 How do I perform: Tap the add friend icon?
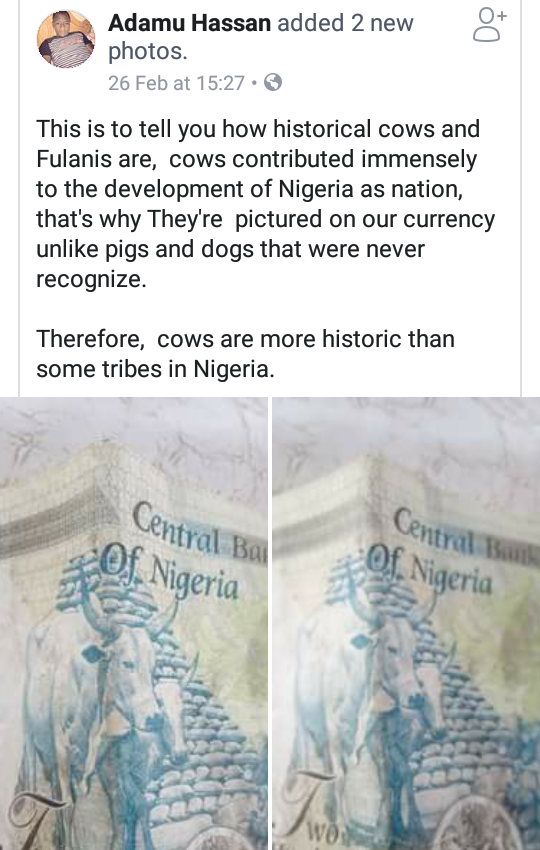(489, 24)
